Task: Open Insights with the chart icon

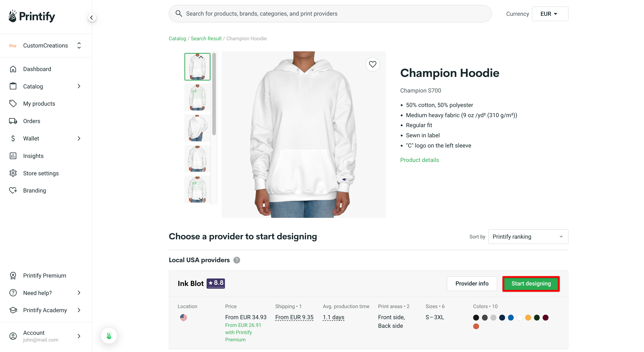Action: pyautogui.click(x=33, y=156)
